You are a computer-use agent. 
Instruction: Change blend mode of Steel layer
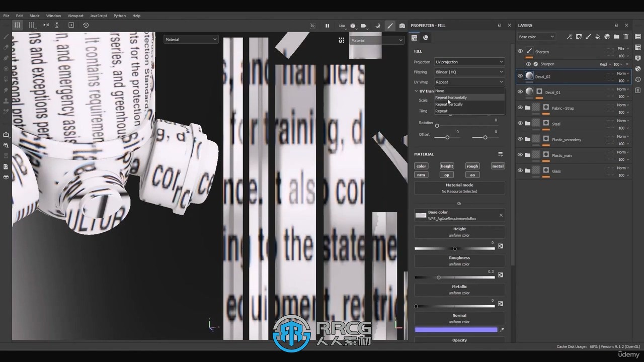pyautogui.click(x=623, y=121)
